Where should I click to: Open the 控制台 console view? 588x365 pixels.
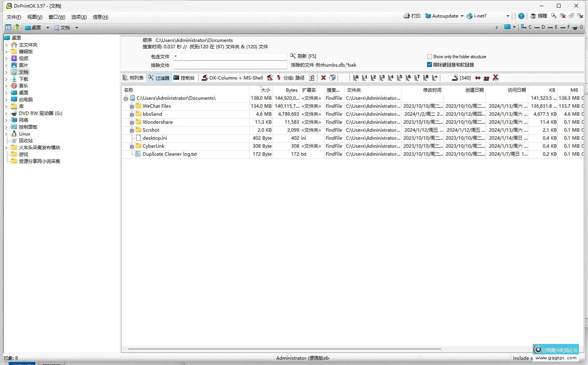(184, 78)
